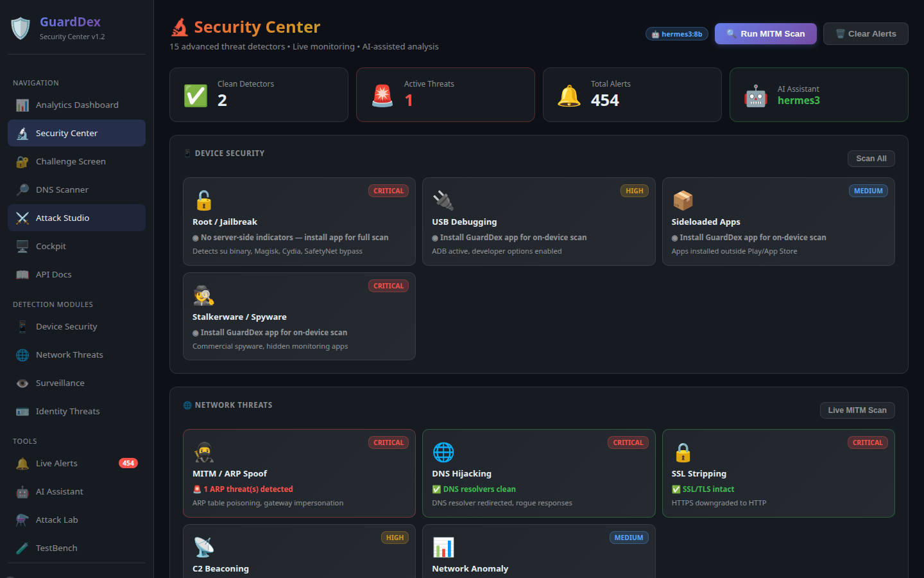The image size is (924, 578).
Task: Open Attack Studio from the sidebar
Action: click(76, 218)
